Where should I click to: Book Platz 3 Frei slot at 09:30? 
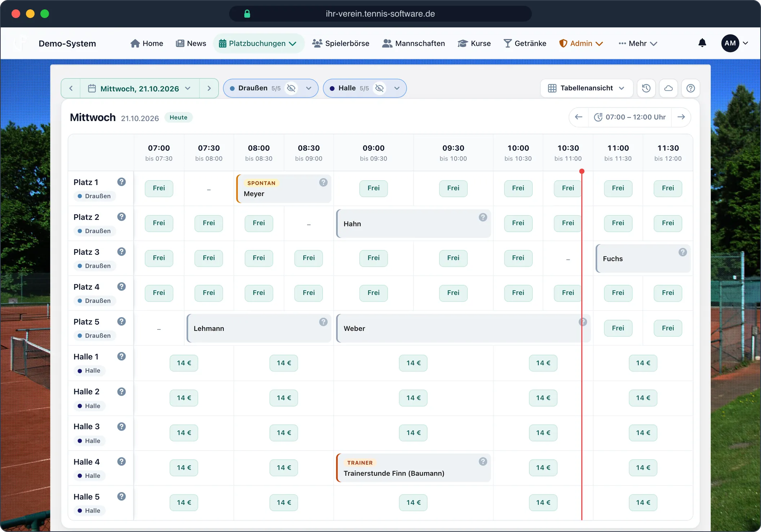click(x=453, y=258)
